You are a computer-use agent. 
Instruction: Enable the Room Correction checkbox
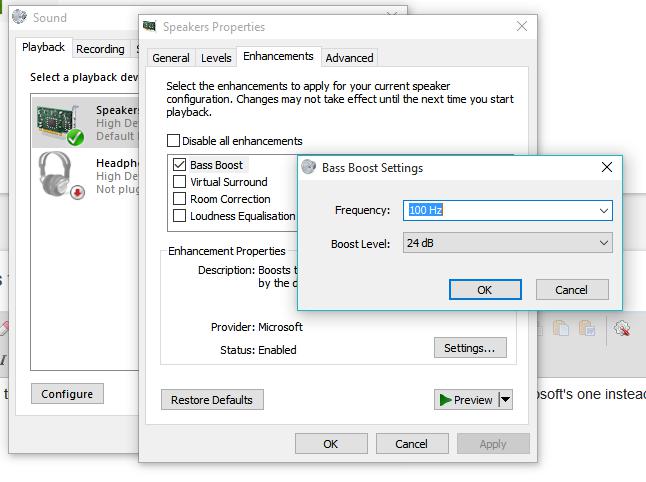(x=179, y=199)
